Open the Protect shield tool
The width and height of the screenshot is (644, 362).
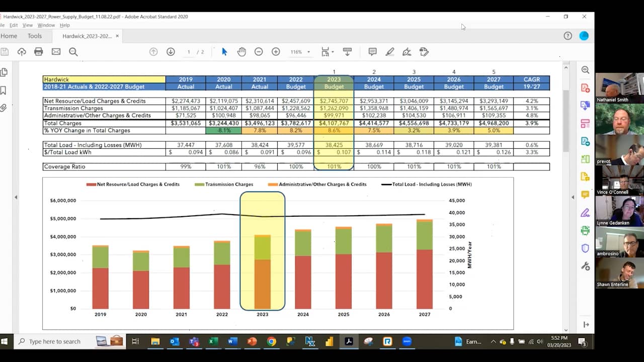585,248
